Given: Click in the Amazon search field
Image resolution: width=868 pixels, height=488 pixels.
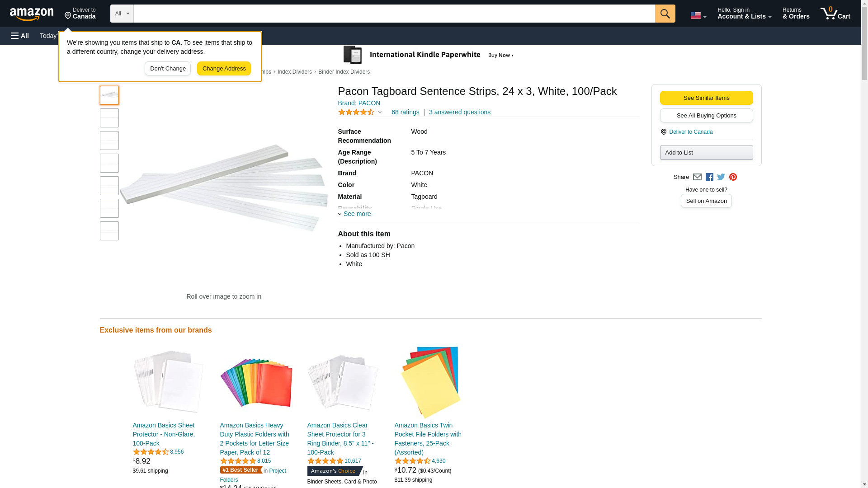Looking at the screenshot, I should click(394, 14).
